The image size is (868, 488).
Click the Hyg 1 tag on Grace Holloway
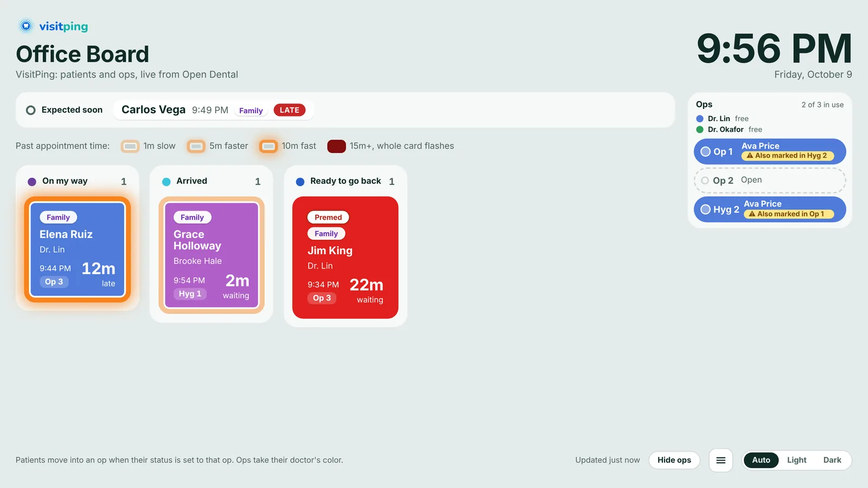tap(190, 294)
